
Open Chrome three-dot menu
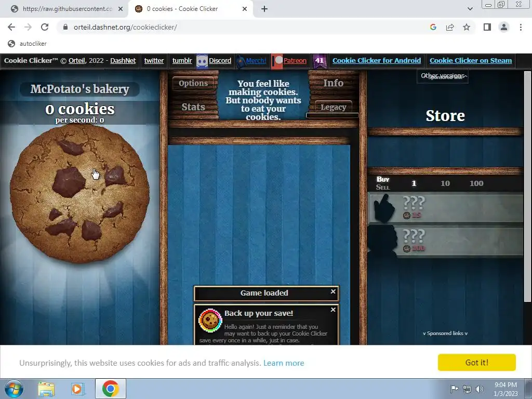pos(521,27)
